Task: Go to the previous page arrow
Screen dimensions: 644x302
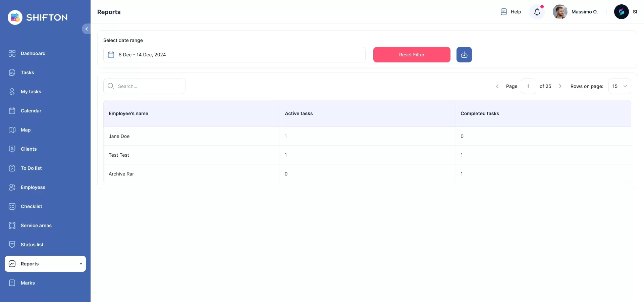Action: (497, 86)
